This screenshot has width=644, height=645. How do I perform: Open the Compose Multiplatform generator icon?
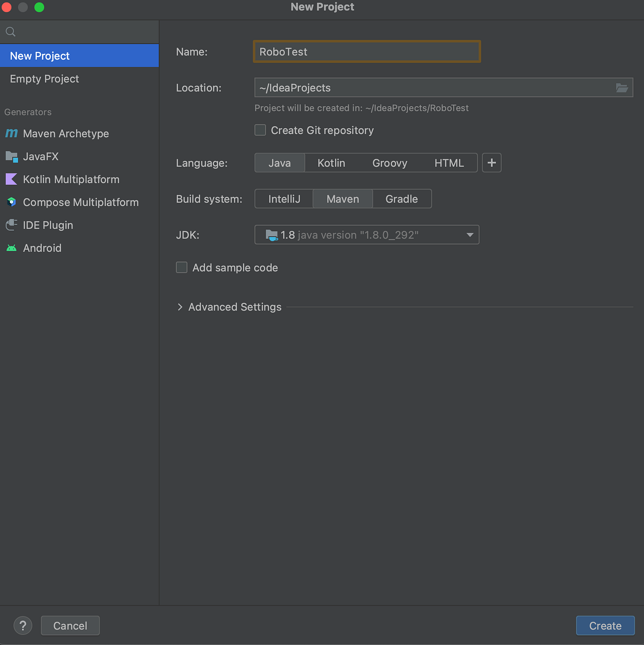tap(11, 202)
